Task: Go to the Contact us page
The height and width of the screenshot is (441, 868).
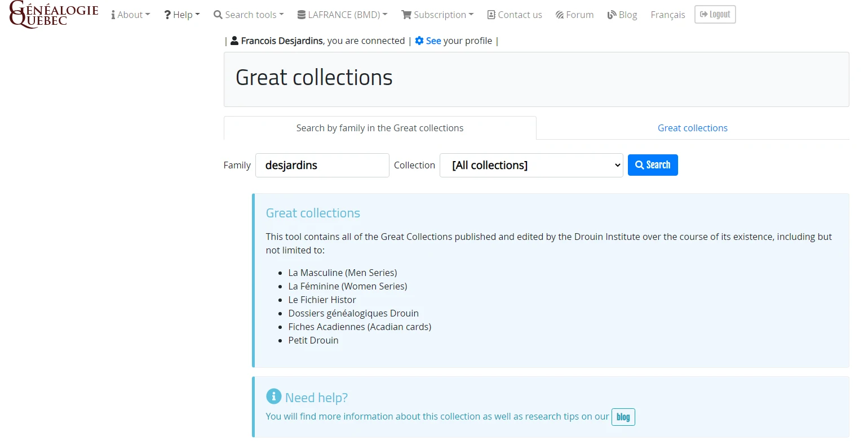Action: coord(515,15)
